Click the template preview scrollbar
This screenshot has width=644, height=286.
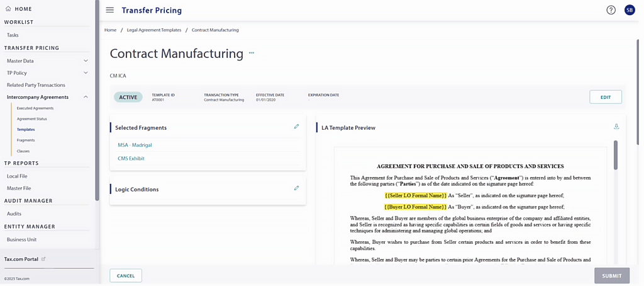(x=615, y=155)
